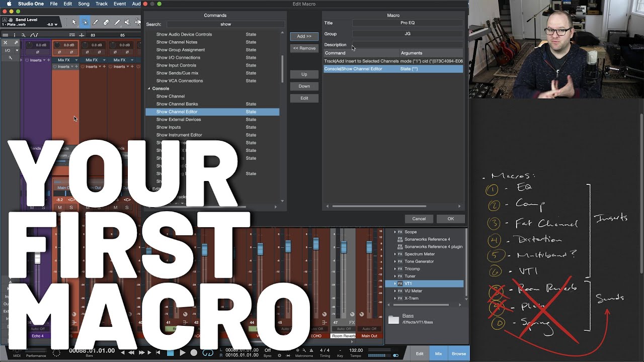Click Cancel in Edit Macro dialog

click(x=419, y=219)
